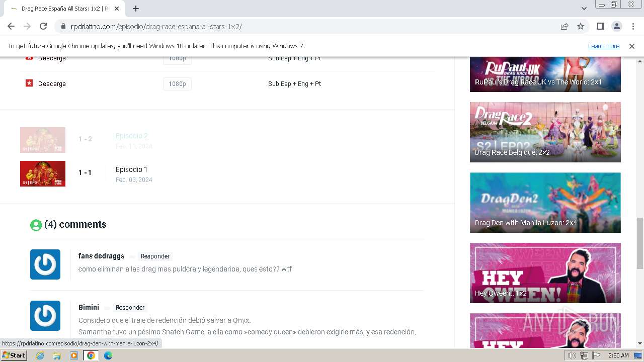This screenshot has width=644, height=362.
Task: Open RuPaul's Drag Race UK vs The World 2×1
Action: tap(545, 74)
